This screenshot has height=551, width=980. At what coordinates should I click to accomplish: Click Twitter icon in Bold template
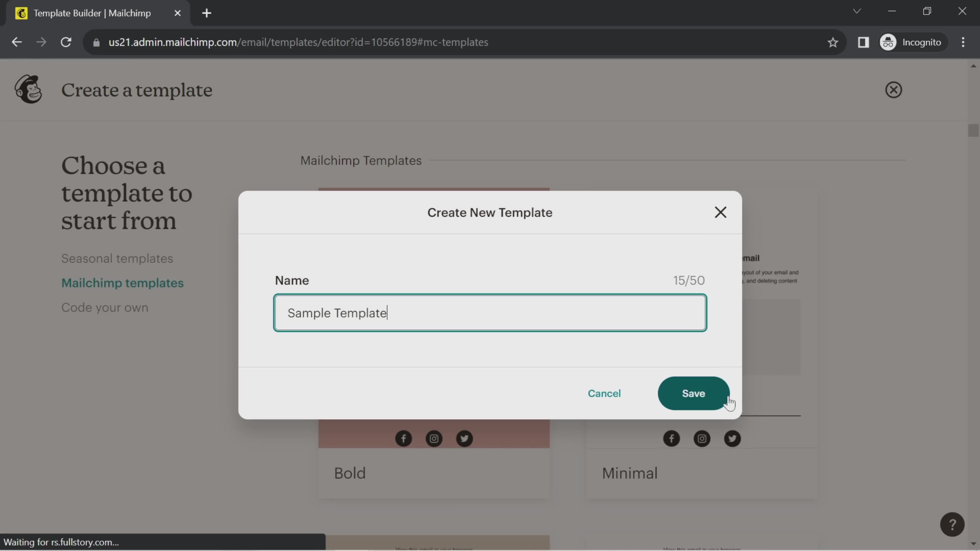tap(464, 439)
